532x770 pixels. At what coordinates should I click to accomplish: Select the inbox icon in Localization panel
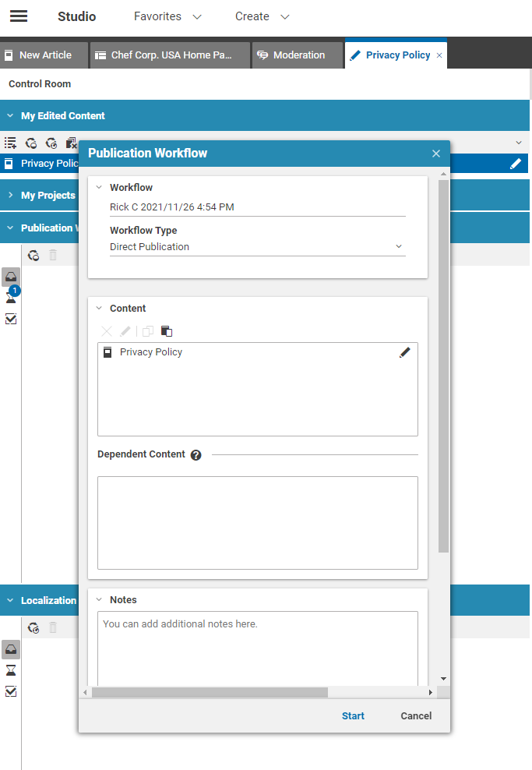click(x=11, y=649)
